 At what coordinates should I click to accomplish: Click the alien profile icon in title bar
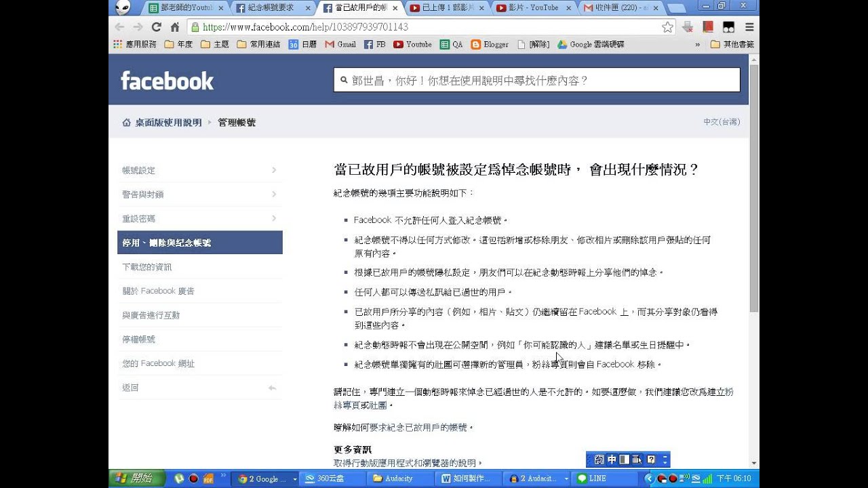(x=123, y=7)
